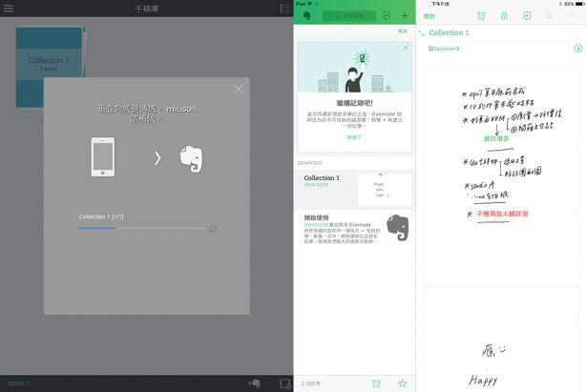Open the Collection 1 note thumbnail preview
Image resolution: width=587 pixels, height=392 pixels.
pyautogui.click(x=385, y=189)
